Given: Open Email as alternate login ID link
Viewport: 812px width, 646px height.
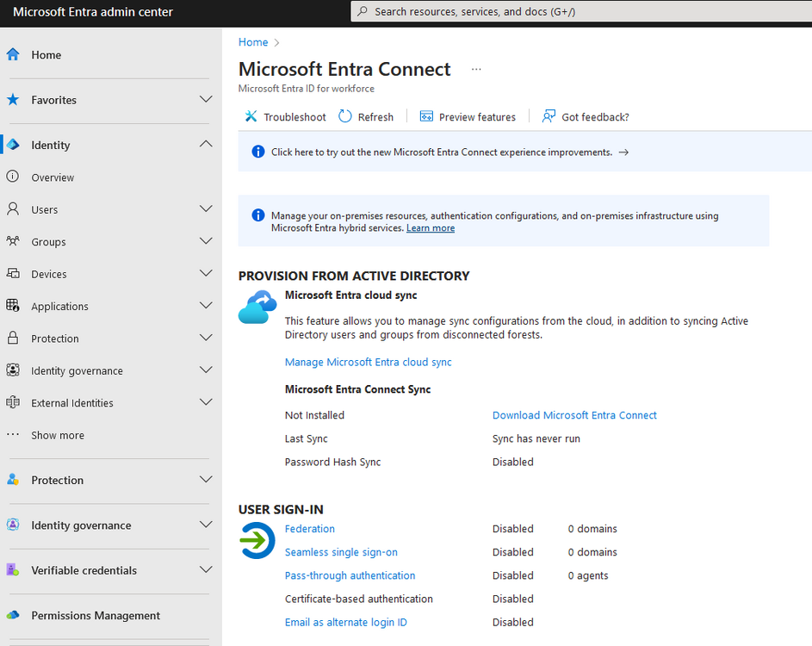Looking at the screenshot, I should [x=346, y=622].
